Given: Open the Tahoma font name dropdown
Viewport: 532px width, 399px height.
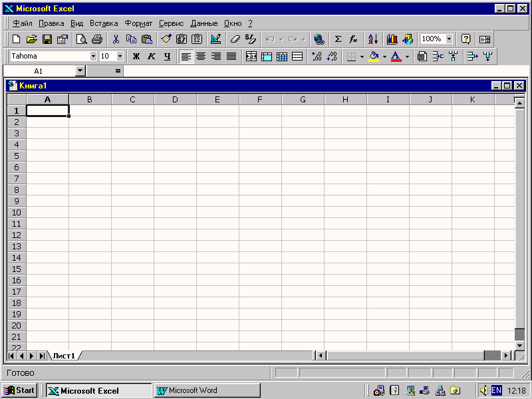Looking at the screenshot, I should [93, 56].
